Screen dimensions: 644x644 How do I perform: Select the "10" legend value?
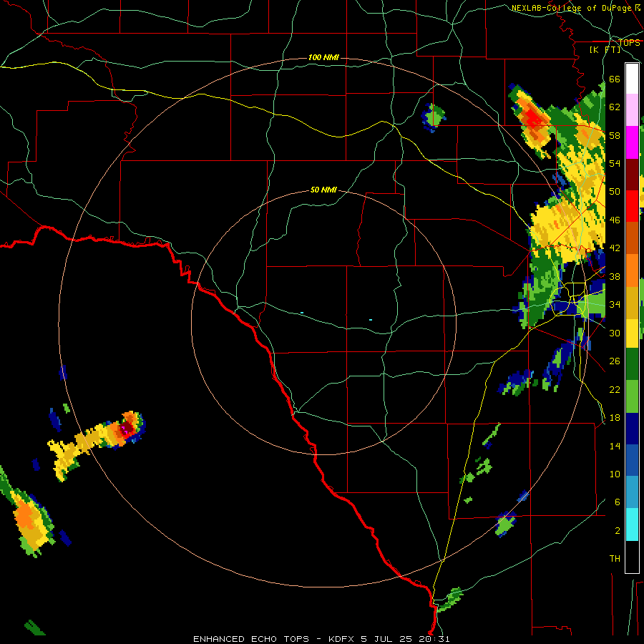click(x=615, y=474)
